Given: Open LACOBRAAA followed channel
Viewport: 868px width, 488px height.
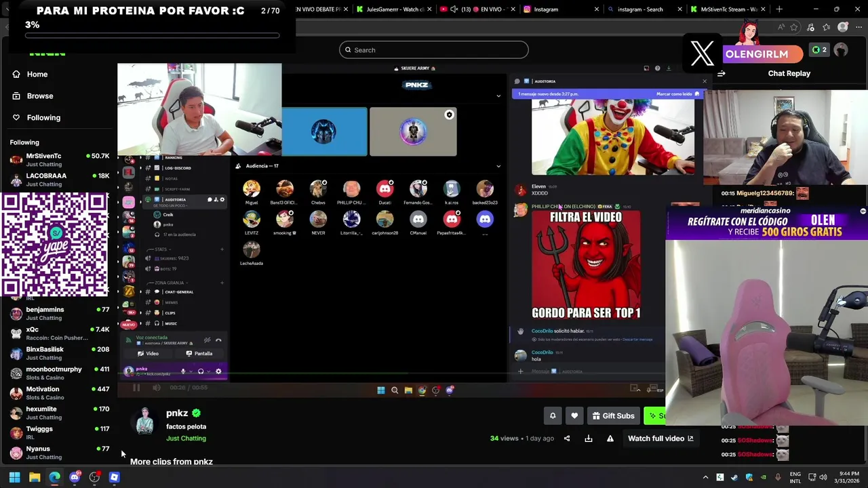Looking at the screenshot, I should 60,180.
